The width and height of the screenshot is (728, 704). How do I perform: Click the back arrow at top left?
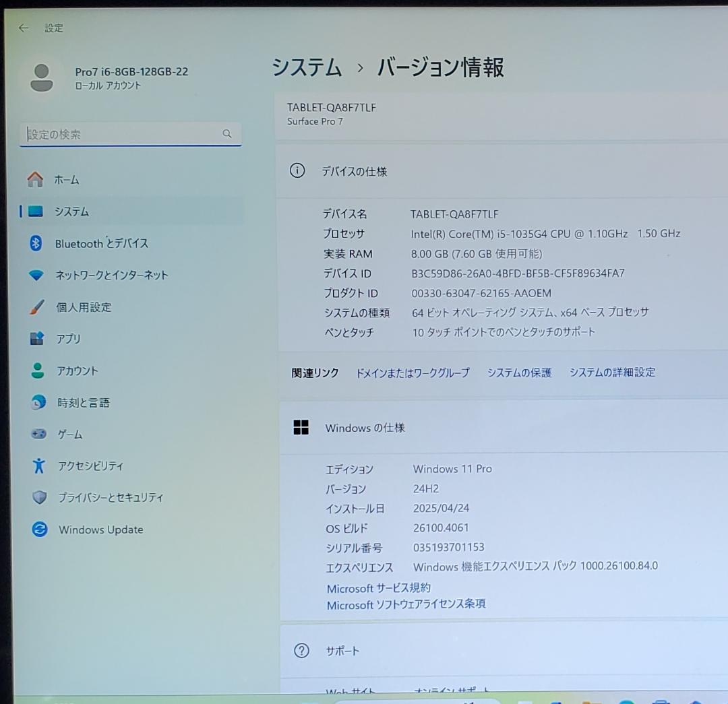23,28
